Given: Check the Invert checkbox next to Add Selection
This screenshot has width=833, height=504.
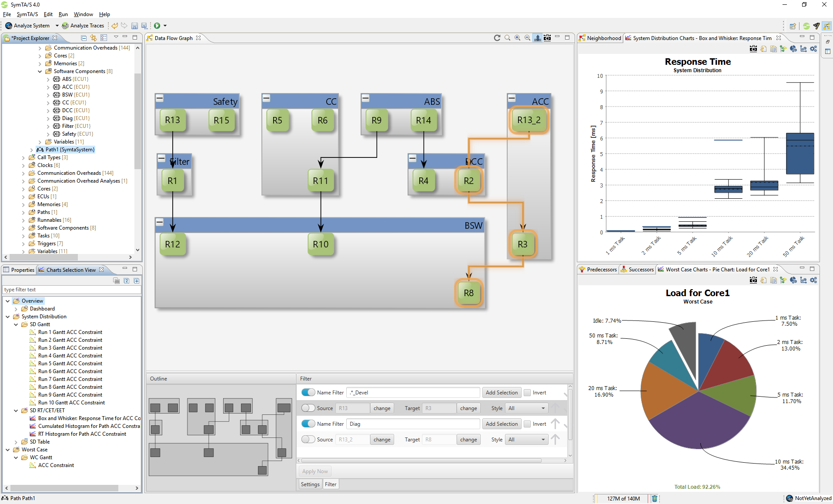Looking at the screenshot, I should click(527, 392).
